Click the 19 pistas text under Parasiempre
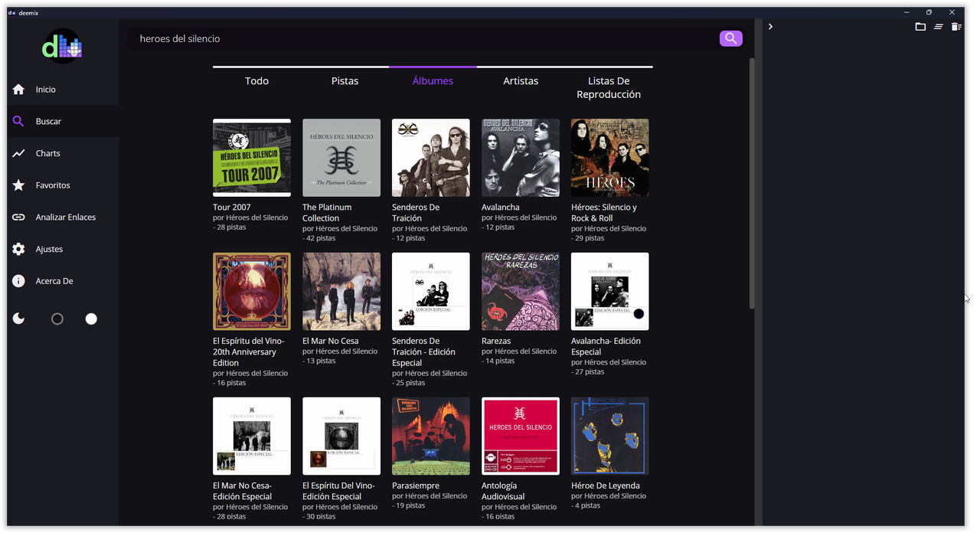The width and height of the screenshot is (980, 533). 410,505
